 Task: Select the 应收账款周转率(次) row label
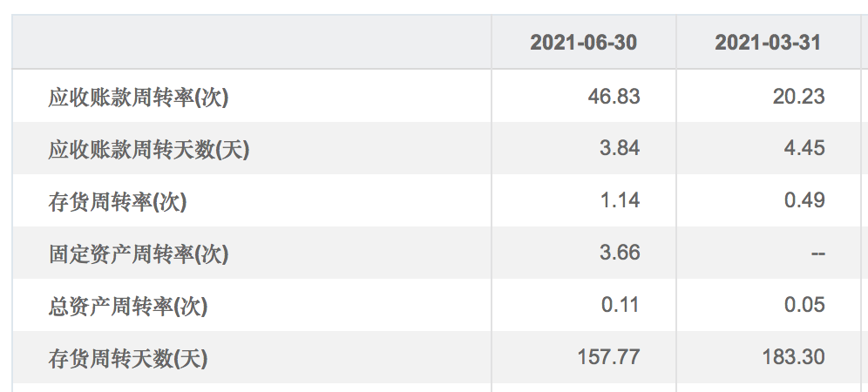point(139,97)
